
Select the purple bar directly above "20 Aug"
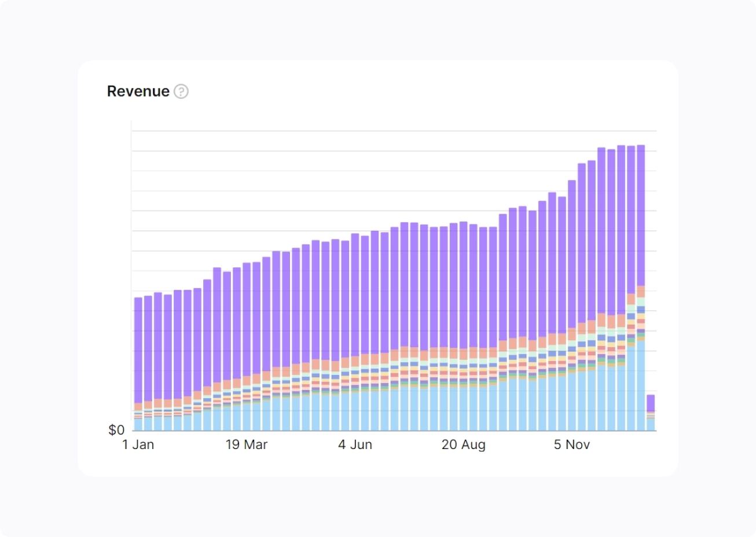(x=464, y=284)
